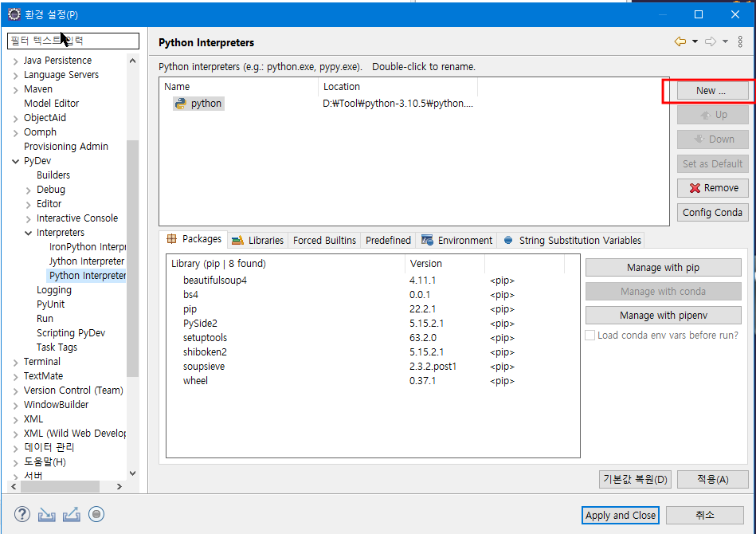Click the Location column header
The image size is (756, 534).
point(398,87)
